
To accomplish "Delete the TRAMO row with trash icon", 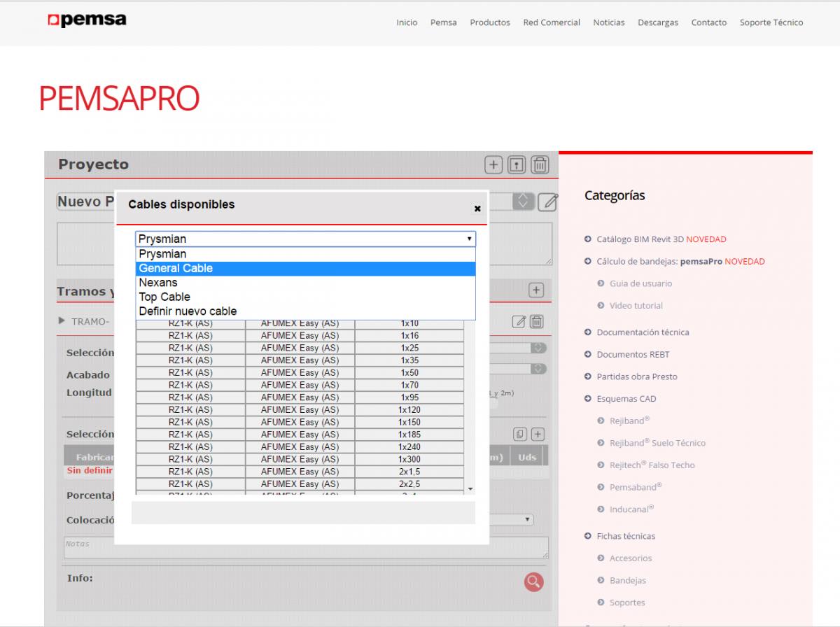I will 537,322.
